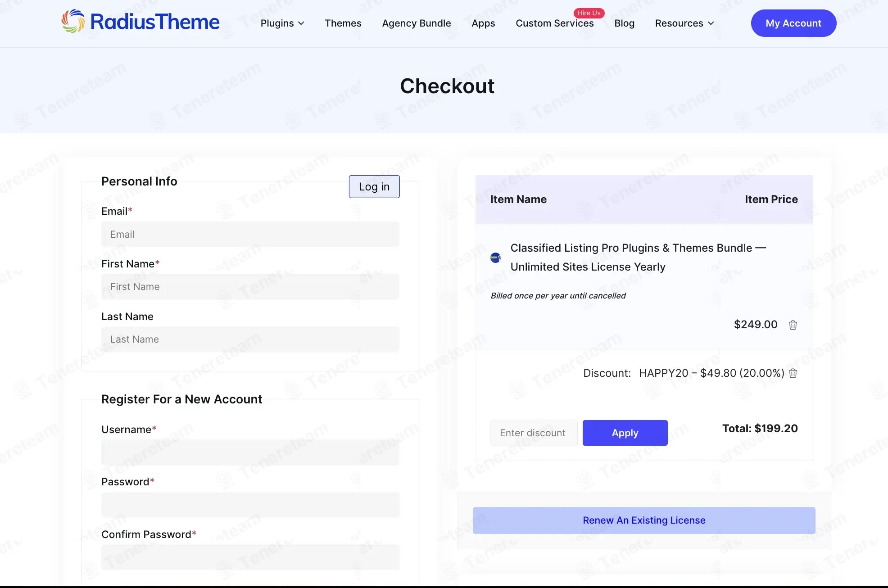Focus the Username field
Image resolution: width=888 pixels, height=588 pixels.
[x=250, y=452]
